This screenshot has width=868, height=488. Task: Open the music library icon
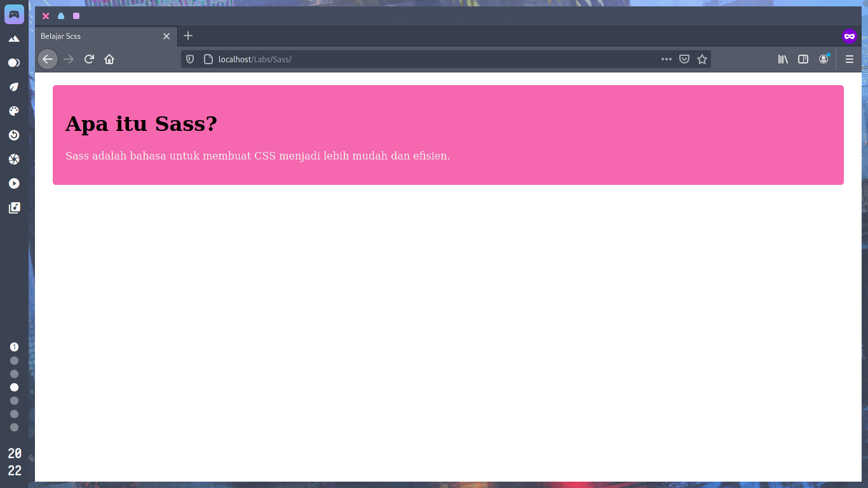pos(14,208)
